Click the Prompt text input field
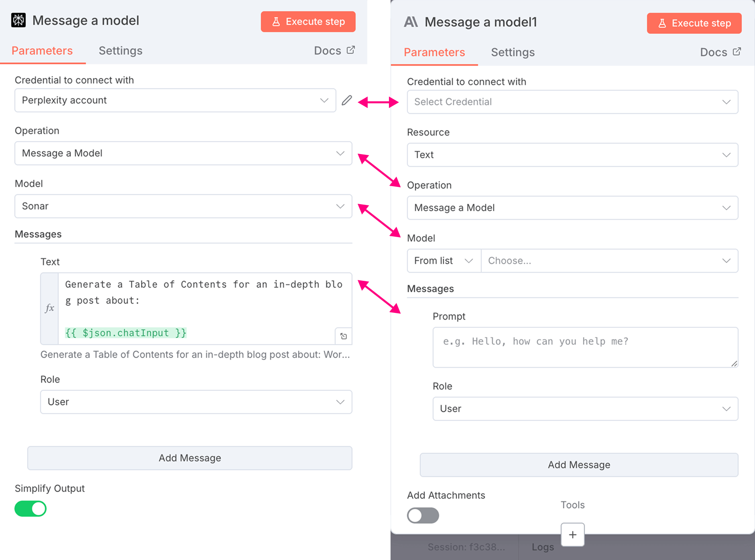755x560 pixels. 586,347
